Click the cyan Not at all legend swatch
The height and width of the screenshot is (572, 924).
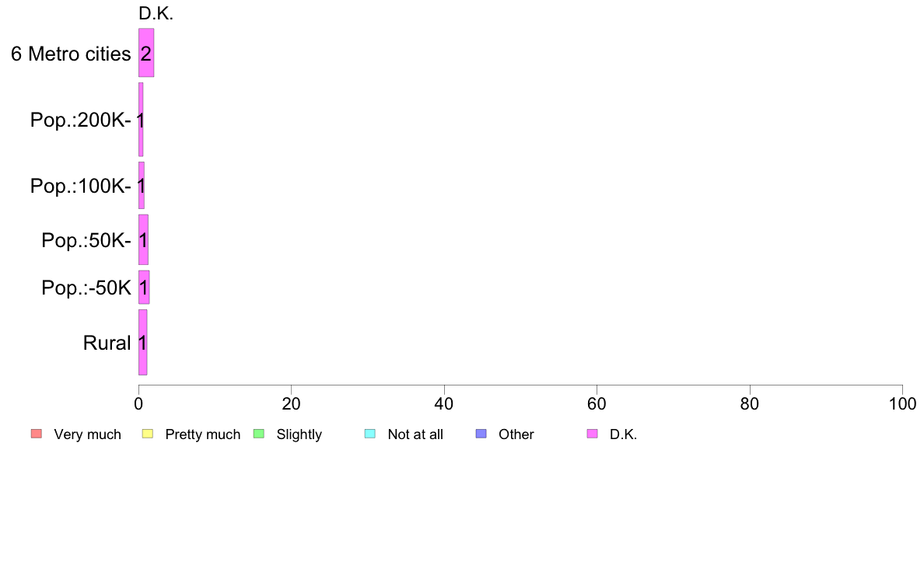point(370,434)
